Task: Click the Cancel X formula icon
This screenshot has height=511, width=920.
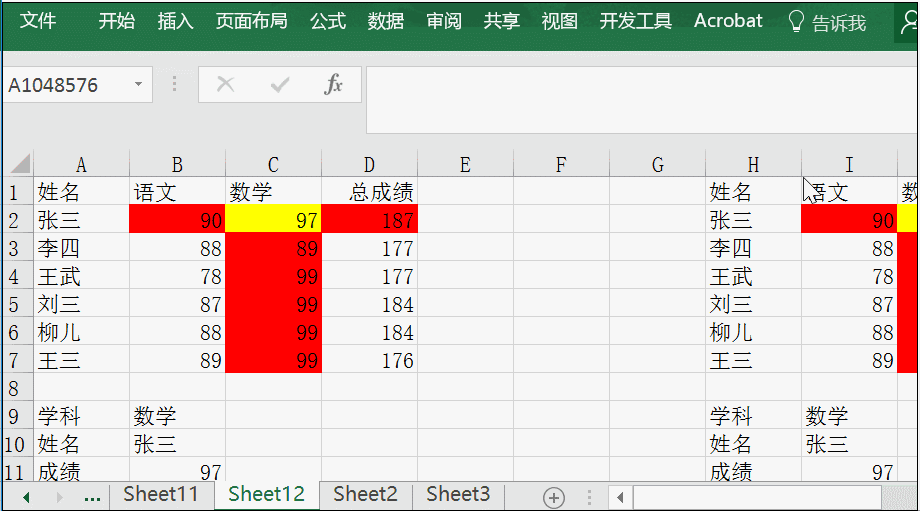Action: 225,84
